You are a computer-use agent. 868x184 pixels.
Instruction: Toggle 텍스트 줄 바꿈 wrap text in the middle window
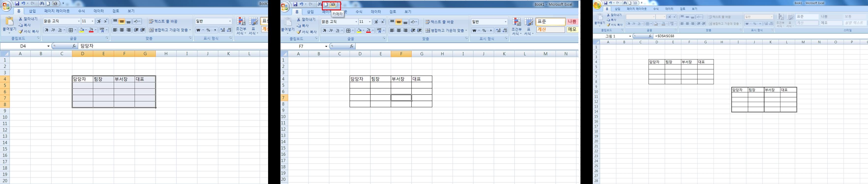(439, 22)
